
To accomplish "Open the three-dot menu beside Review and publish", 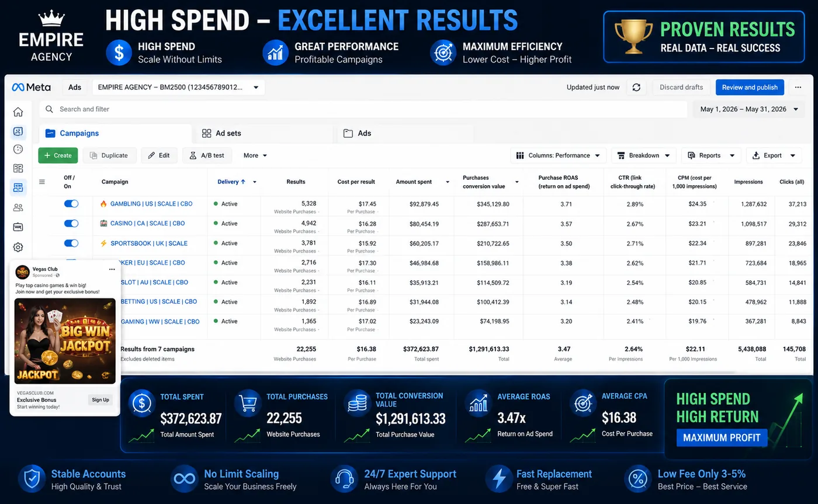I will point(798,88).
